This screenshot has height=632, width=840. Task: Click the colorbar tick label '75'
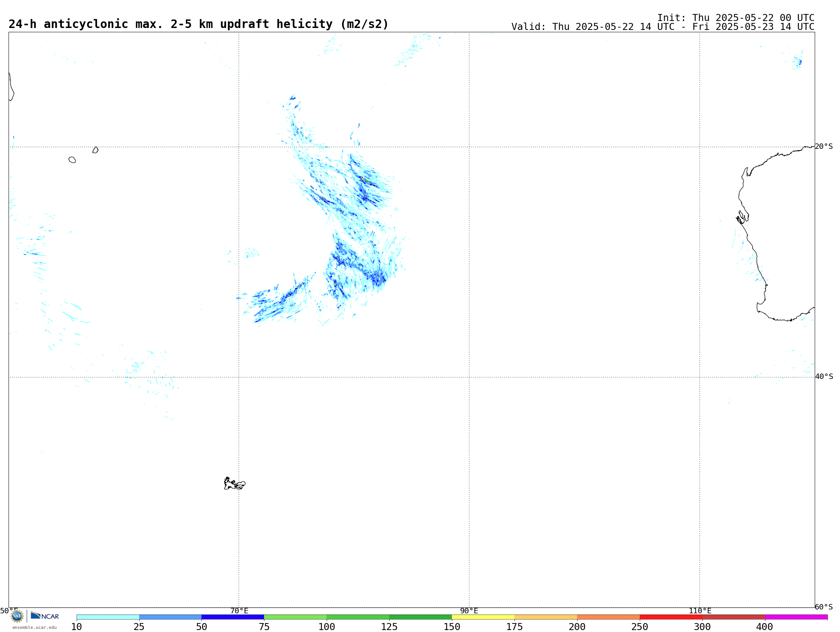point(264,627)
